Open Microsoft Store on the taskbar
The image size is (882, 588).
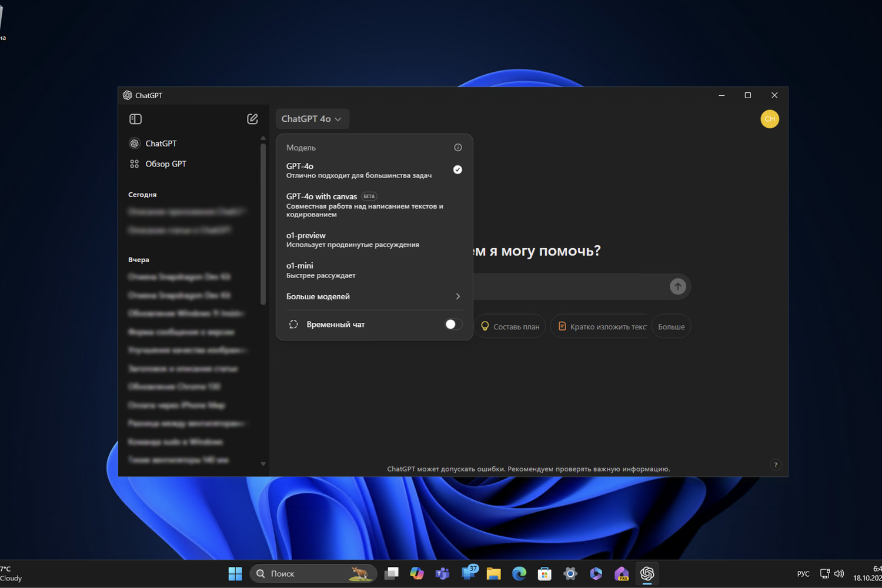click(x=544, y=573)
